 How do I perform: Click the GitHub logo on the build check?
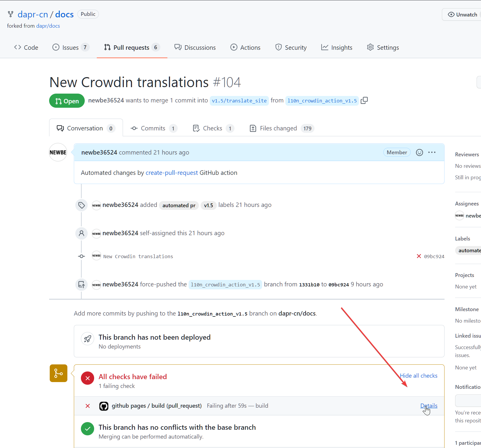pos(104,406)
